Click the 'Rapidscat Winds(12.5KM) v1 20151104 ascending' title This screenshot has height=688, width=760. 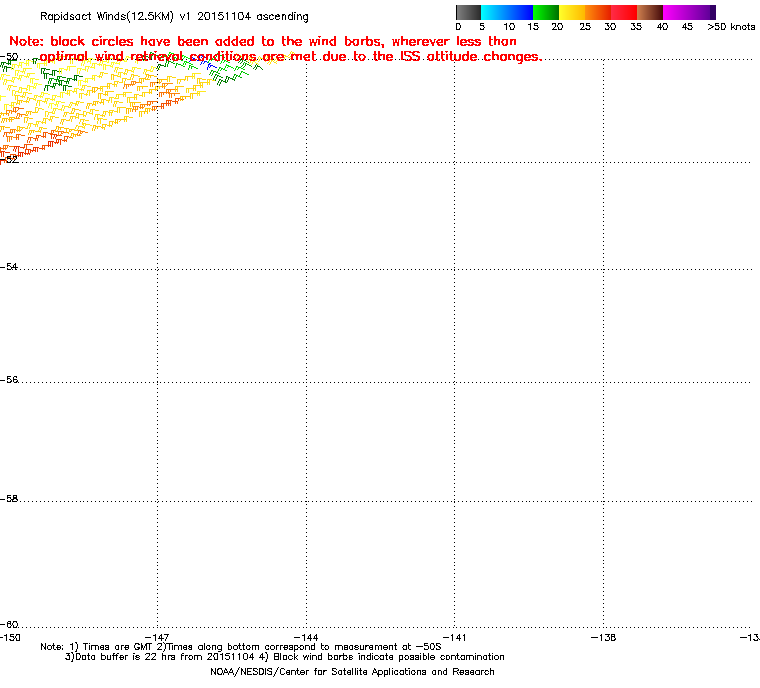pos(174,16)
